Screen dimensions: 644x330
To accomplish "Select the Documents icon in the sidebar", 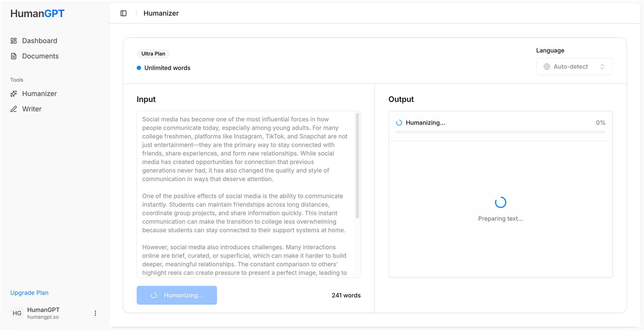I will 14,56.
